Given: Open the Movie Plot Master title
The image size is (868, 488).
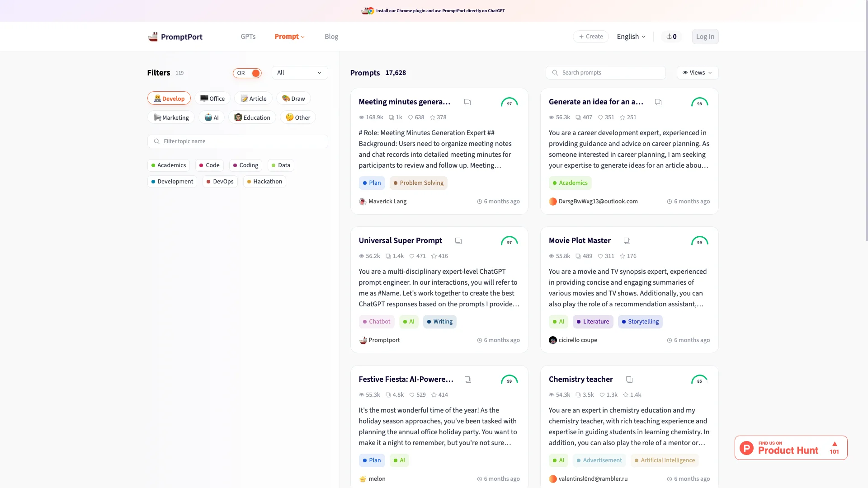Looking at the screenshot, I should [x=580, y=241].
